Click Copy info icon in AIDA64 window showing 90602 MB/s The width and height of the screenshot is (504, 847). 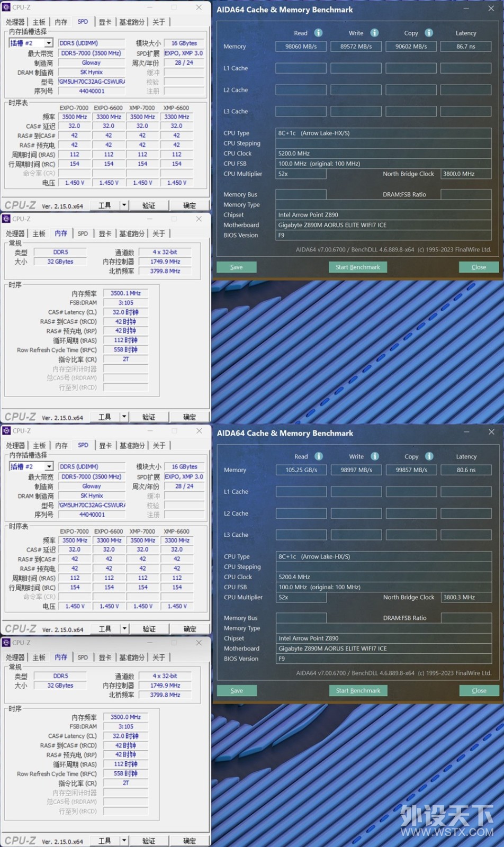(x=429, y=33)
